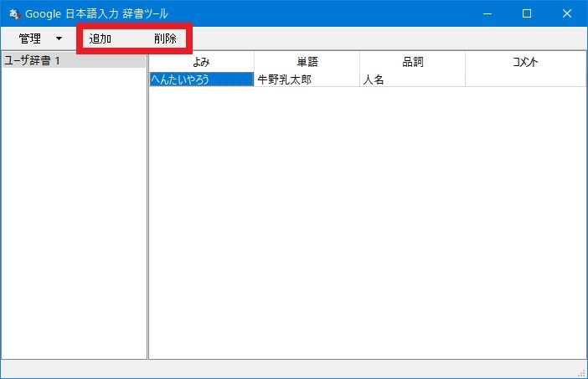Sort by the 品詞 column header

click(x=412, y=62)
